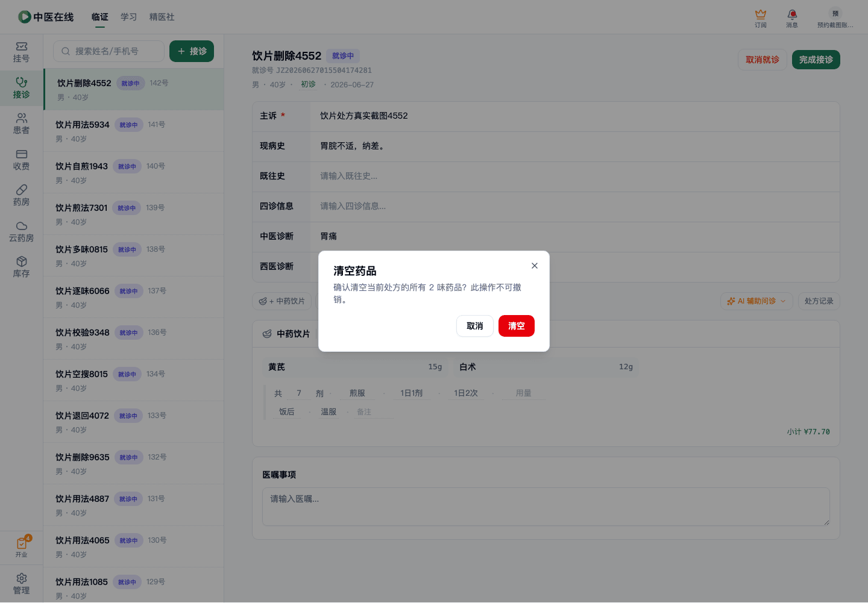Image resolution: width=868 pixels, height=603 pixels.
Task: Select patient 饮片用法1085
Action: [x=134, y=584]
